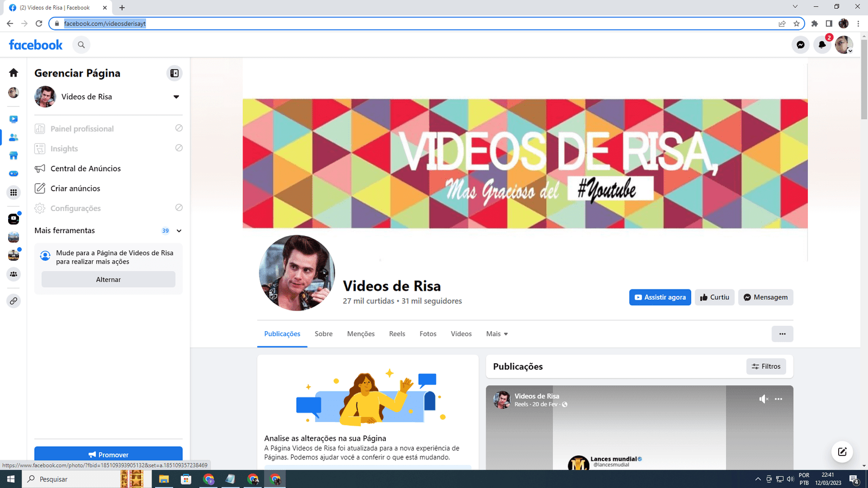
Task: Open the Groups icon in left sidebar
Action: coord(14,274)
